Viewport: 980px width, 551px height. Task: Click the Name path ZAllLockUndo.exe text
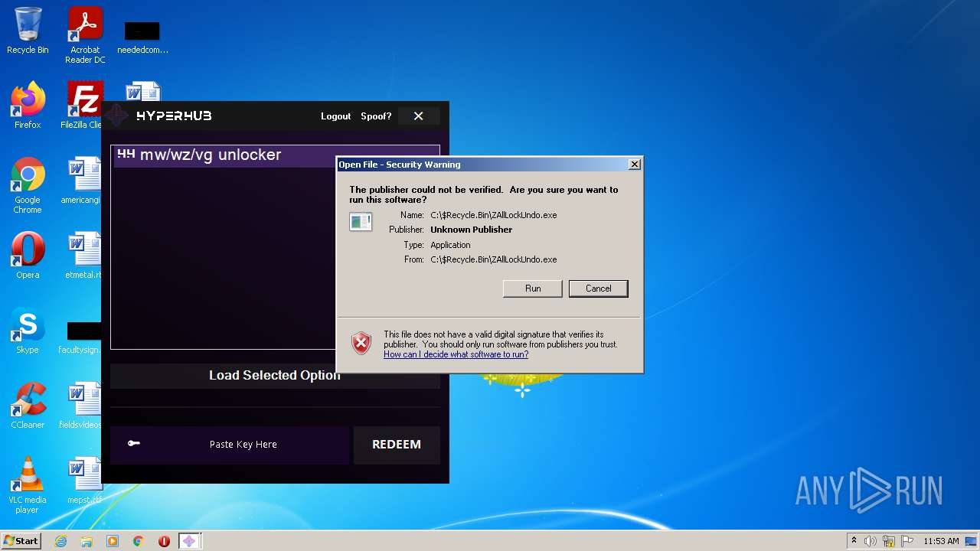493,215
